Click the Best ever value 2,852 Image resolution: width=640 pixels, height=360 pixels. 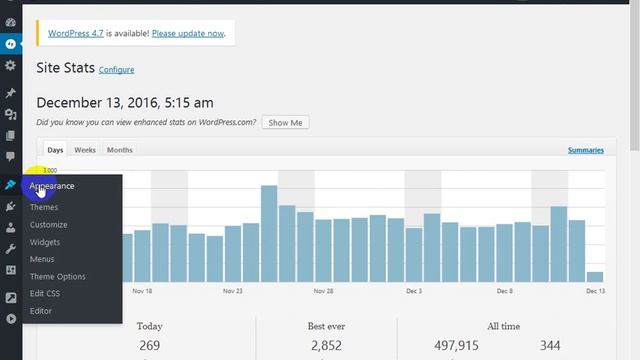pyautogui.click(x=326, y=346)
